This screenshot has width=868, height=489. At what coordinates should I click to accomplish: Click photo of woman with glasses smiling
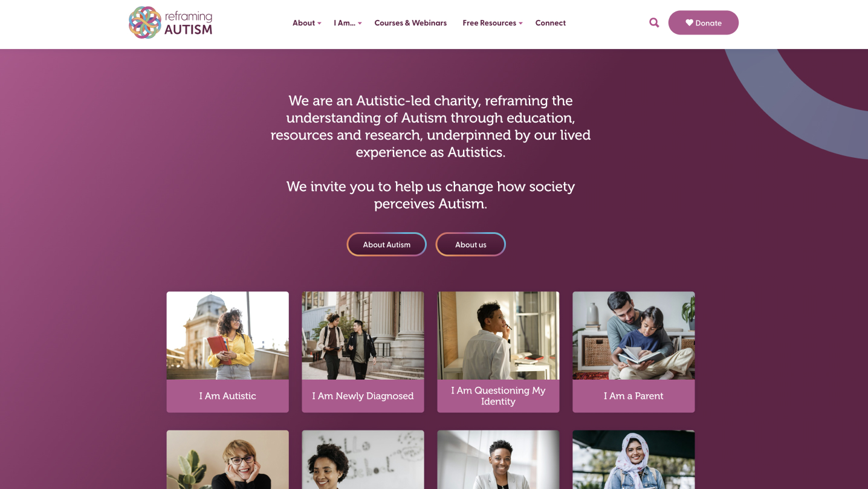228,459
